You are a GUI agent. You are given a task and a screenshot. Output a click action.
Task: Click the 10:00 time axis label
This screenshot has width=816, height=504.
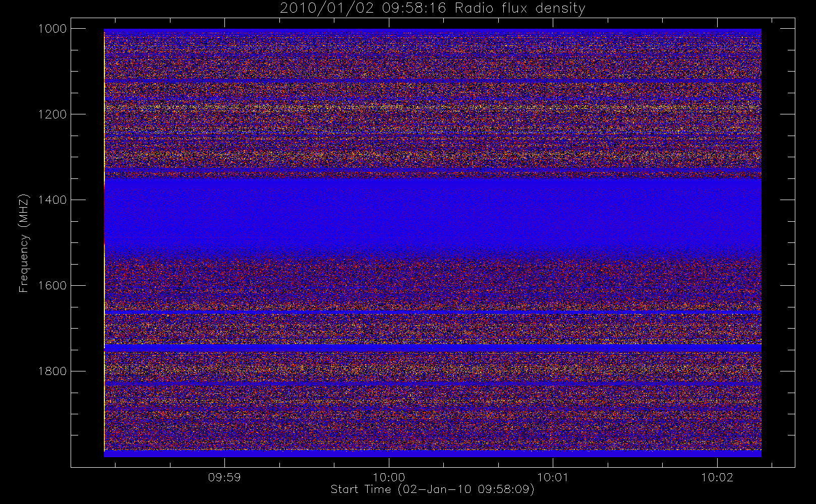tap(389, 477)
